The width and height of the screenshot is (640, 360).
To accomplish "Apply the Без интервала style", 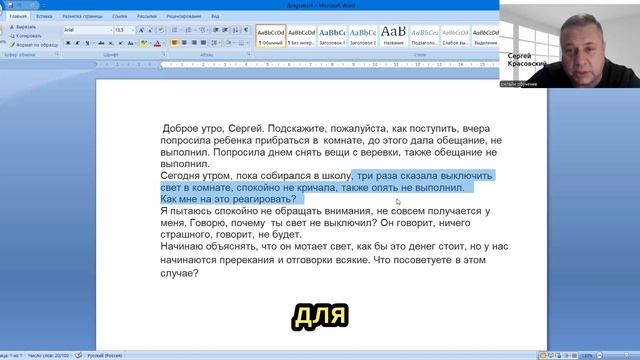I will [x=301, y=36].
